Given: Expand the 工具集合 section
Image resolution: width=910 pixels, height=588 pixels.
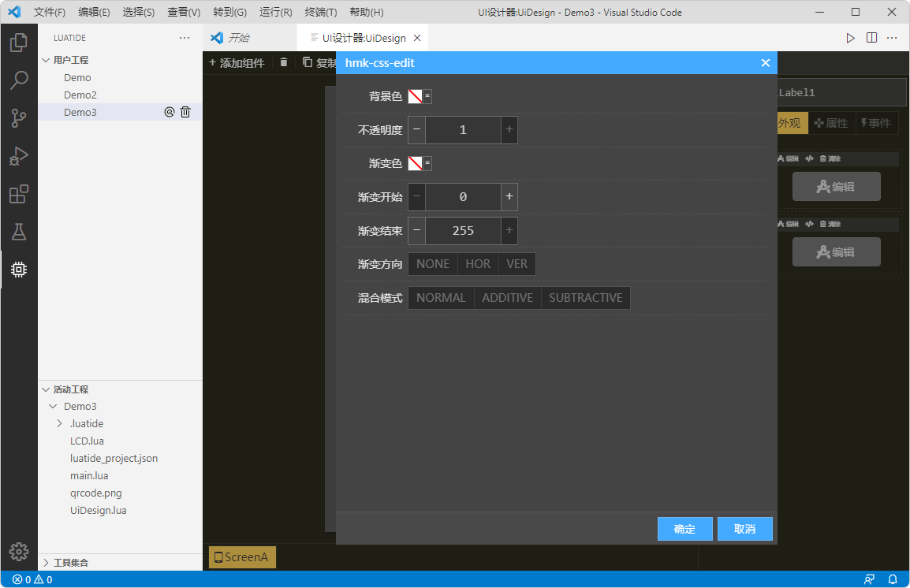Looking at the screenshot, I should click(x=46, y=563).
